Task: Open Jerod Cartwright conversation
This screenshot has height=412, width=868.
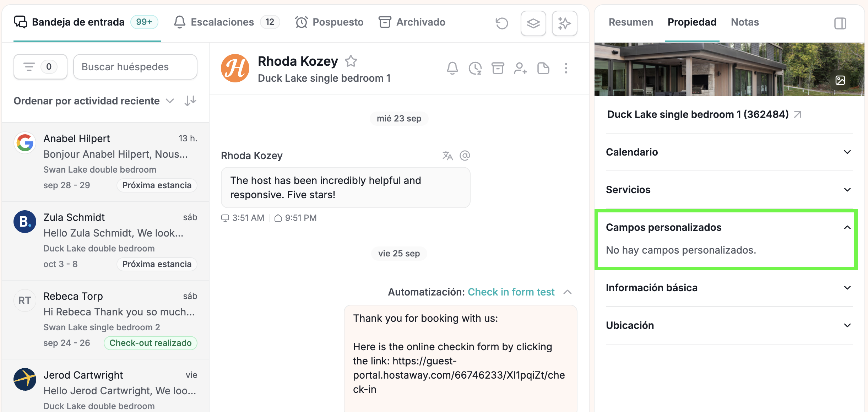Action: (x=105, y=386)
